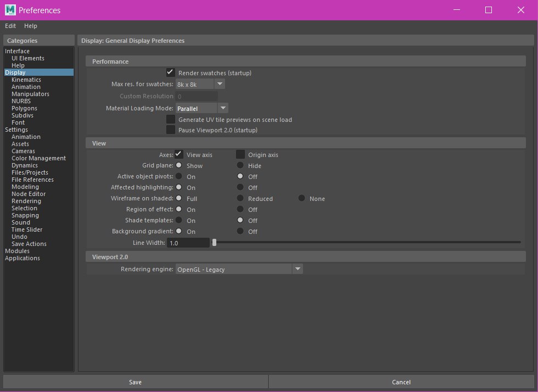
Task: Select Color Management category
Action: coord(38,158)
